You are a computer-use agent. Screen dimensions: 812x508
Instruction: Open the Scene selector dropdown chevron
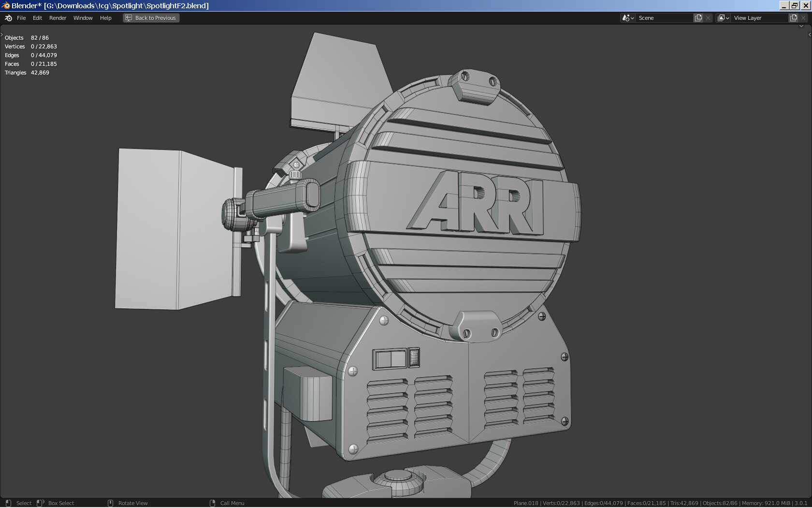[x=632, y=17]
